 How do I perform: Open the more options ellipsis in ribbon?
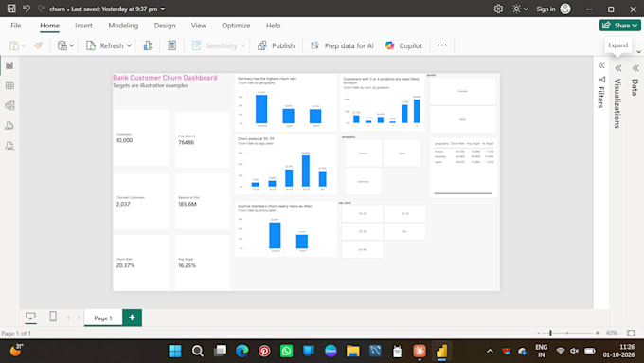click(442, 45)
